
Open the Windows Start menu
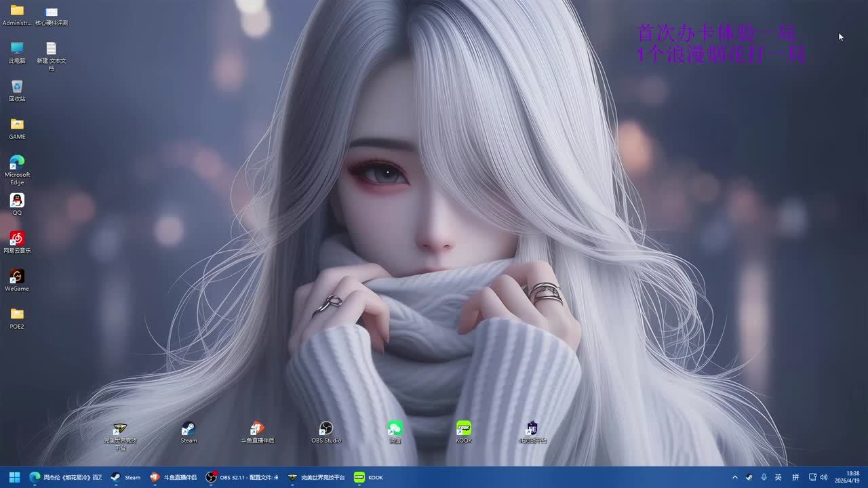click(14, 477)
